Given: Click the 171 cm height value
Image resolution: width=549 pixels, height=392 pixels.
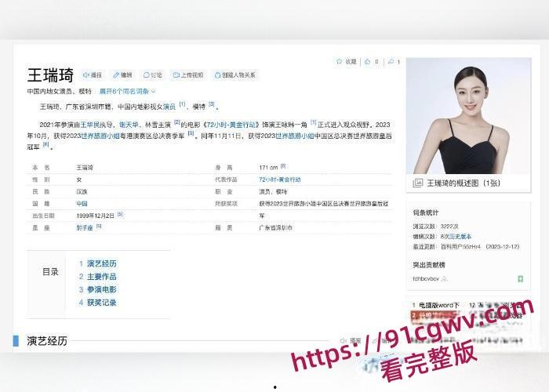Looking at the screenshot, I should point(268,168).
